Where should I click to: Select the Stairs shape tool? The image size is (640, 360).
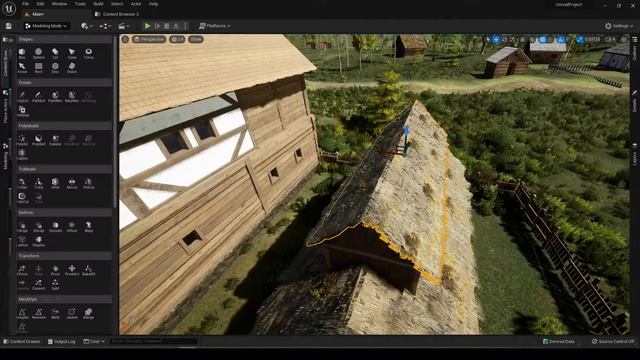point(72,68)
